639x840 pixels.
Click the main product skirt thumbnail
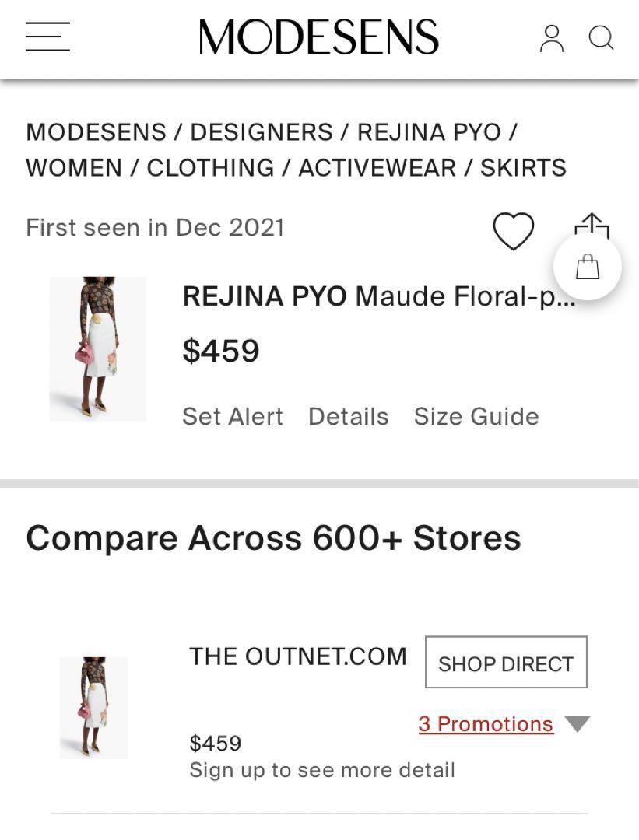tap(97, 348)
